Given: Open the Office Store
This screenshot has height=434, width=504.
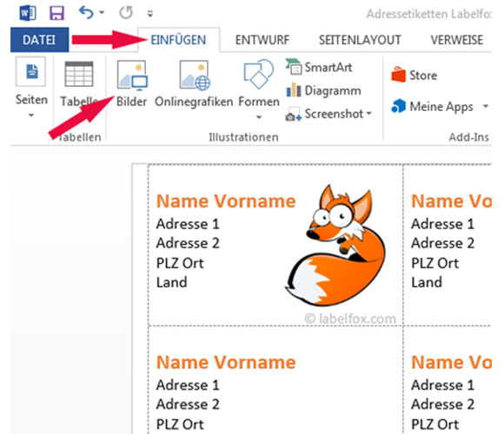Looking at the screenshot, I should coord(414,76).
